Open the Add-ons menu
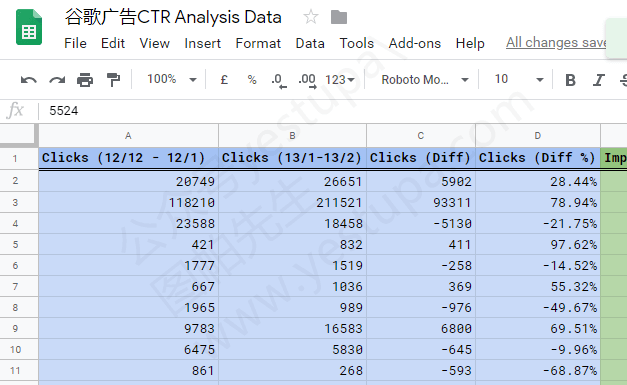The image size is (627, 385). point(415,43)
